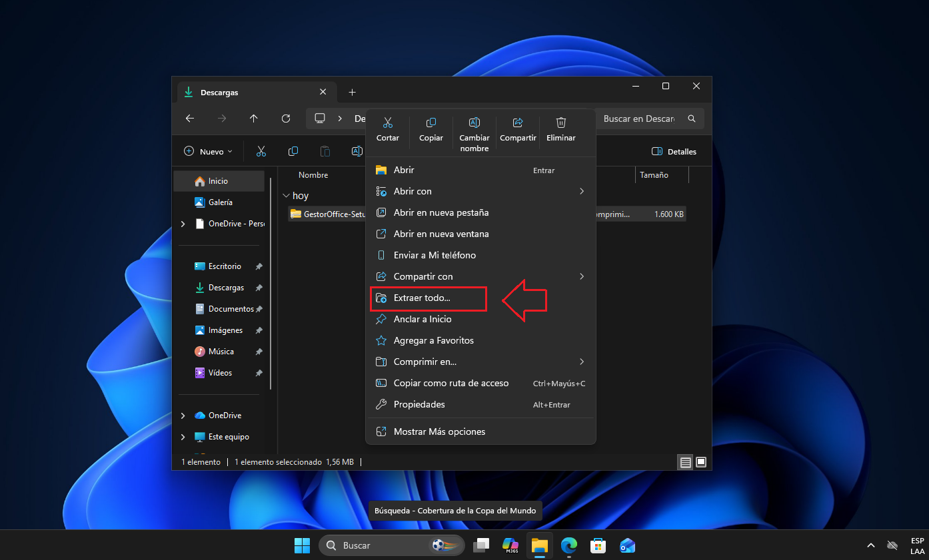This screenshot has width=929, height=560.
Task: Open Propiedades from the context menu
Action: (x=480, y=404)
